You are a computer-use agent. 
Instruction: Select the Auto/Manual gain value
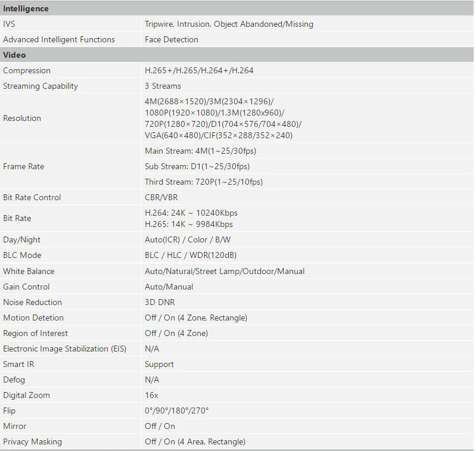(169, 287)
